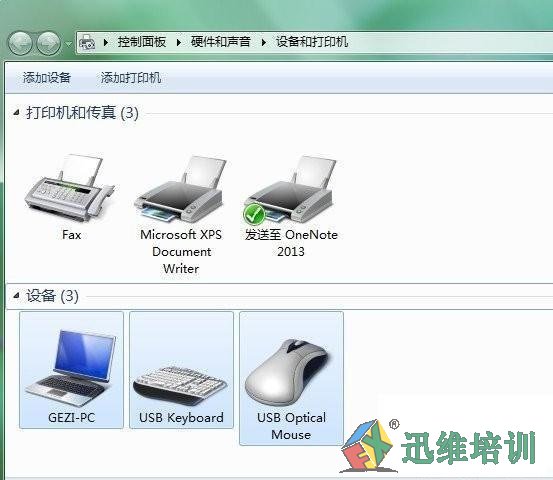The image size is (553, 480).
Task: Click 添加打印机 in the command bar
Action: click(131, 78)
